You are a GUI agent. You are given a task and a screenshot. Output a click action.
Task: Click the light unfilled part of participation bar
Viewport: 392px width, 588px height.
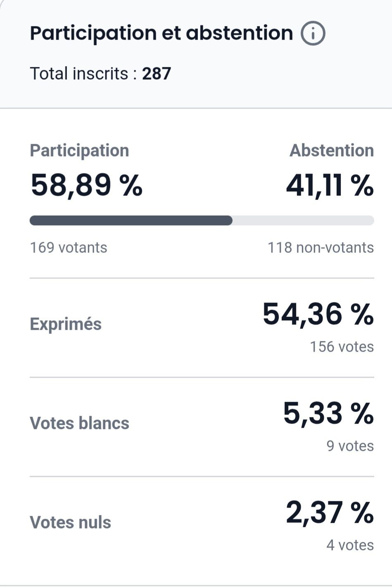coord(303,220)
